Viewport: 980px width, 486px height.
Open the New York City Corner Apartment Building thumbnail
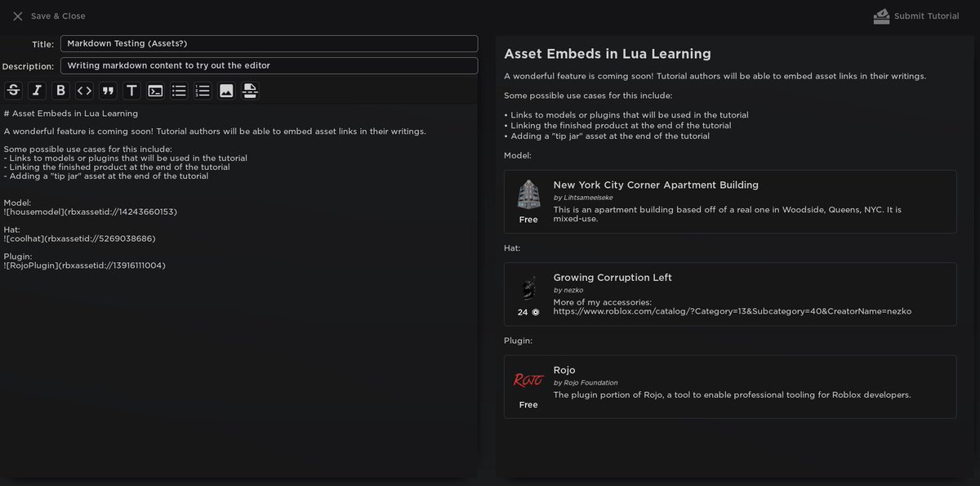coord(528,195)
